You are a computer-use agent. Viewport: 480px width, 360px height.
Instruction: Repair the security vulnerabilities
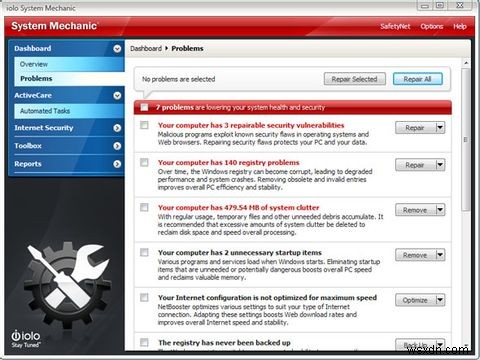[415, 128]
